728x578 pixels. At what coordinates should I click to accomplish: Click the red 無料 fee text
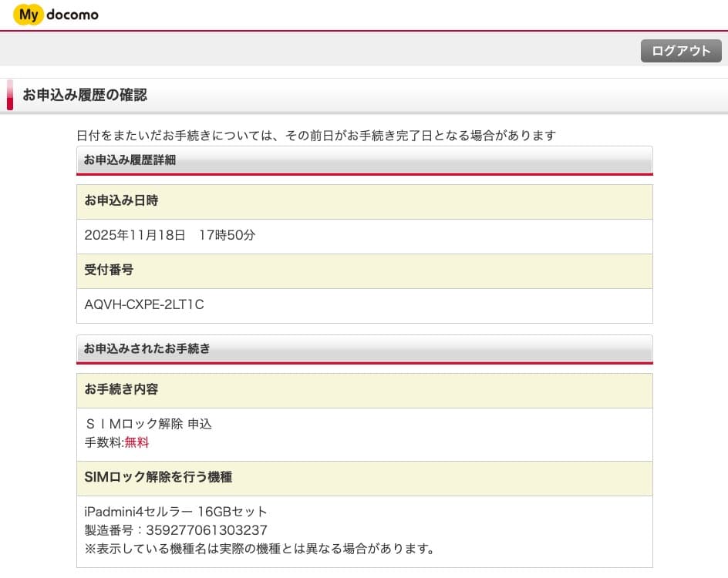pos(136,442)
